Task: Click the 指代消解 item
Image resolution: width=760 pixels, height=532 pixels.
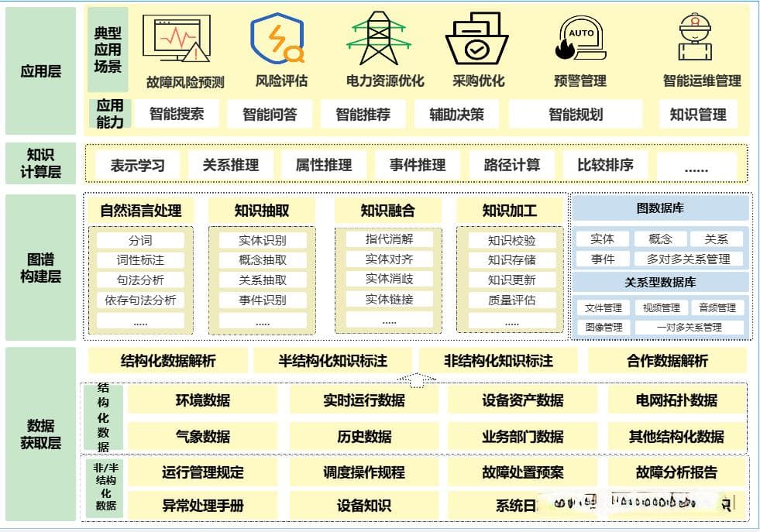Action: [389, 239]
